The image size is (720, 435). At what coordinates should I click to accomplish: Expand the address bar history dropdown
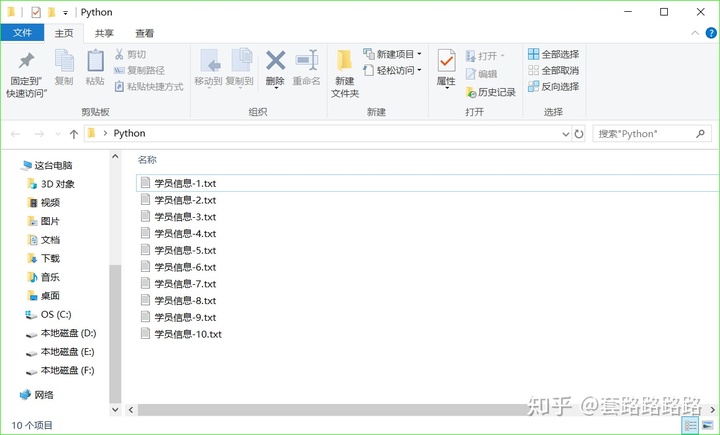point(566,134)
